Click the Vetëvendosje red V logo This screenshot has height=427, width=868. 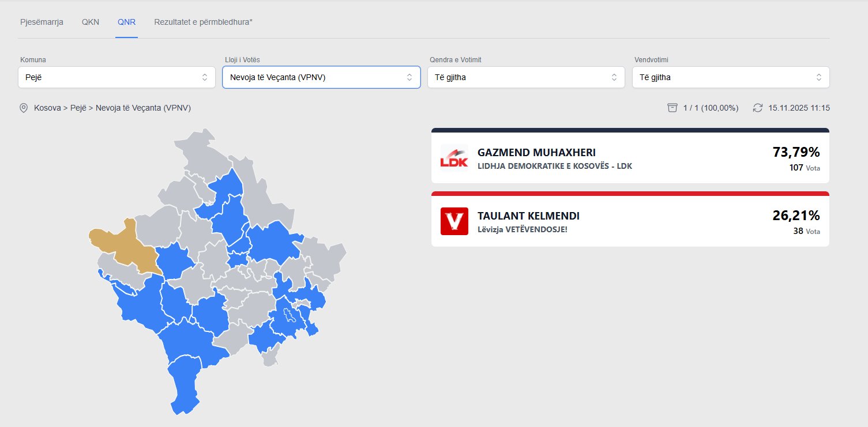454,221
